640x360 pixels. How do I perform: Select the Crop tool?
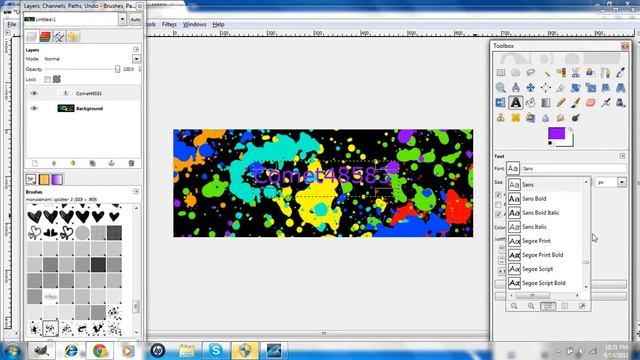561,87
